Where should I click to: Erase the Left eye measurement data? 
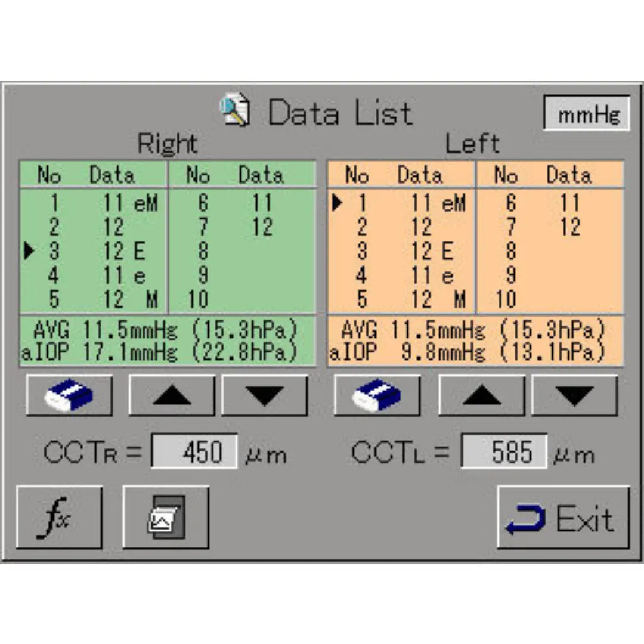(x=377, y=395)
